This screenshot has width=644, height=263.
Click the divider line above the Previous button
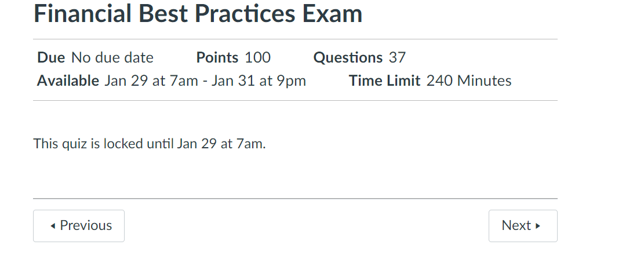coord(295,199)
